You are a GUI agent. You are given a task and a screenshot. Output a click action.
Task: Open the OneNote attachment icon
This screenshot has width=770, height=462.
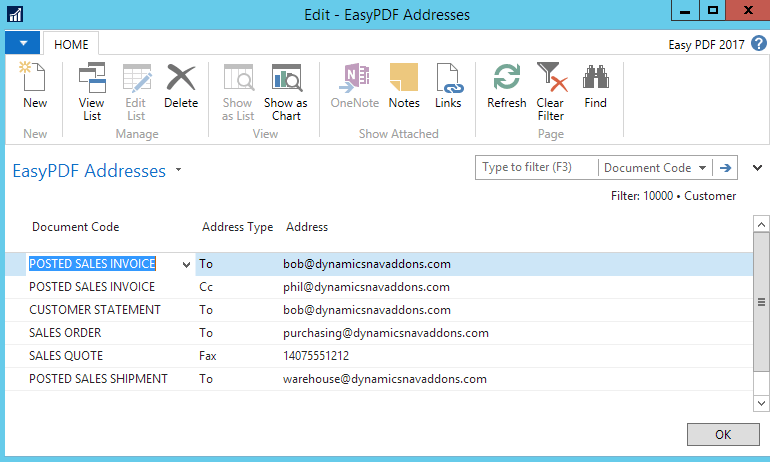pyautogui.click(x=355, y=78)
